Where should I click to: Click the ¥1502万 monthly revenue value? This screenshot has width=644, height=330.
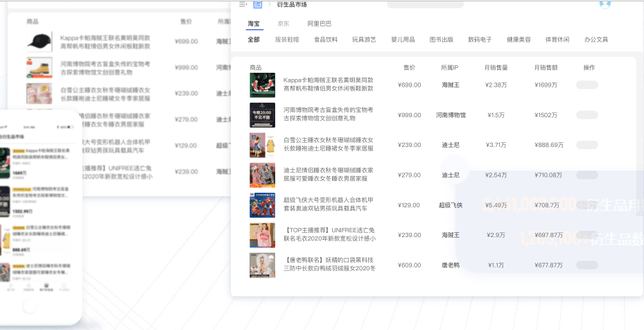pos(546,115)
